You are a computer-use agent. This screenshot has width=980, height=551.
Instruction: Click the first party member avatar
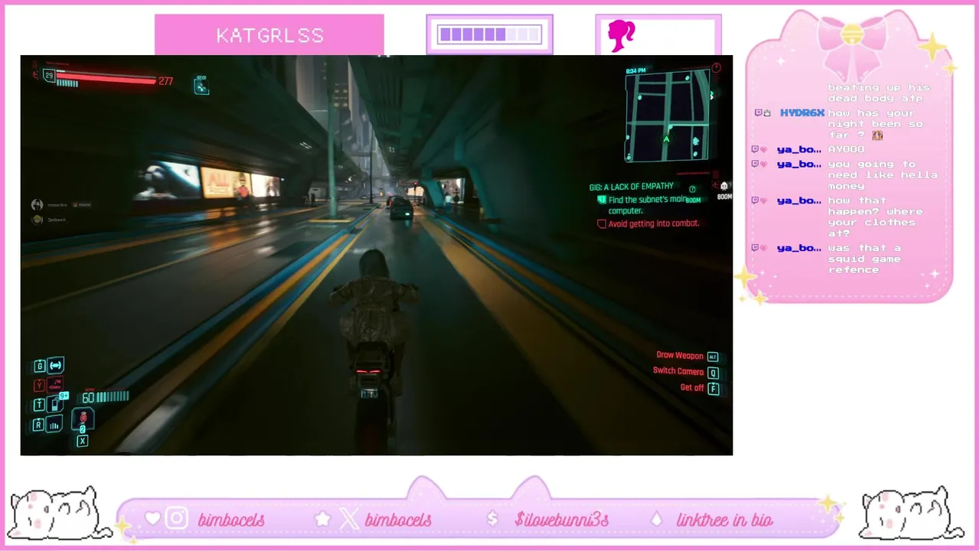pyautogui.click(x=37, y=204)
